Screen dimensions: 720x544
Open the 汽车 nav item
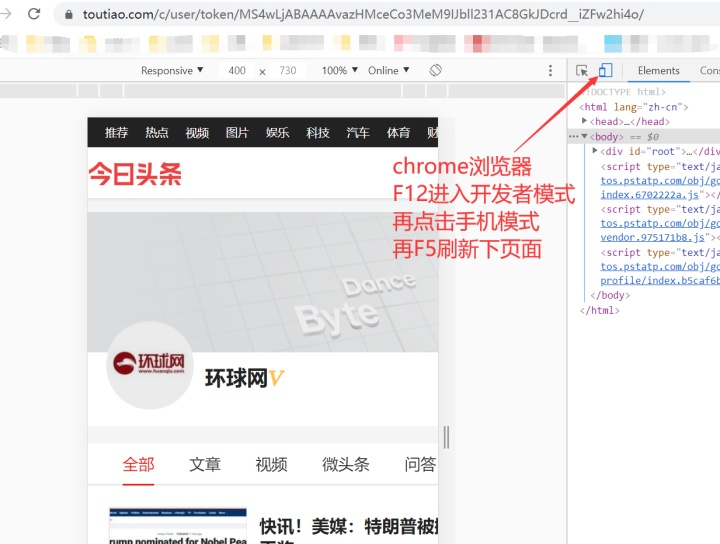click(x=358, y=133)
